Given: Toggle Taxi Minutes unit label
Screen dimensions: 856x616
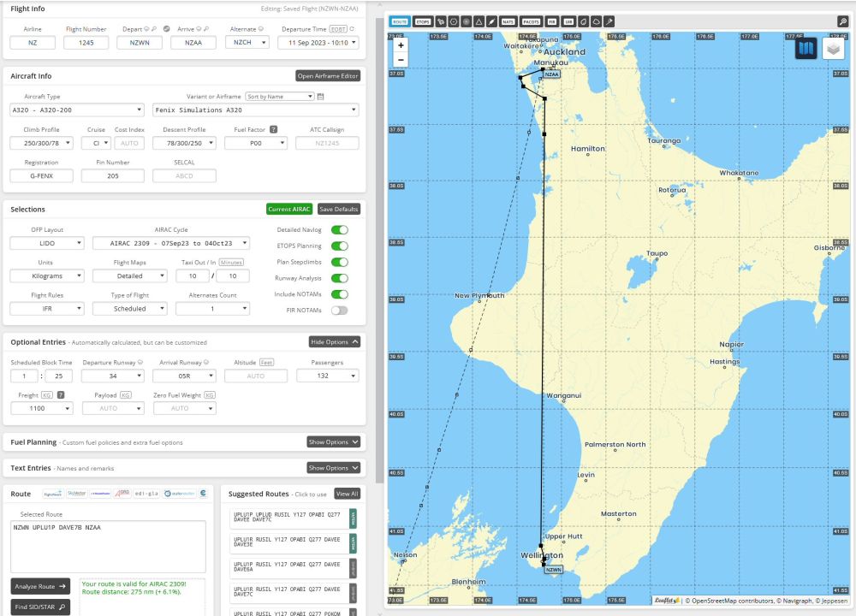Looking at the screenshot, I should [x=231, y=263].
